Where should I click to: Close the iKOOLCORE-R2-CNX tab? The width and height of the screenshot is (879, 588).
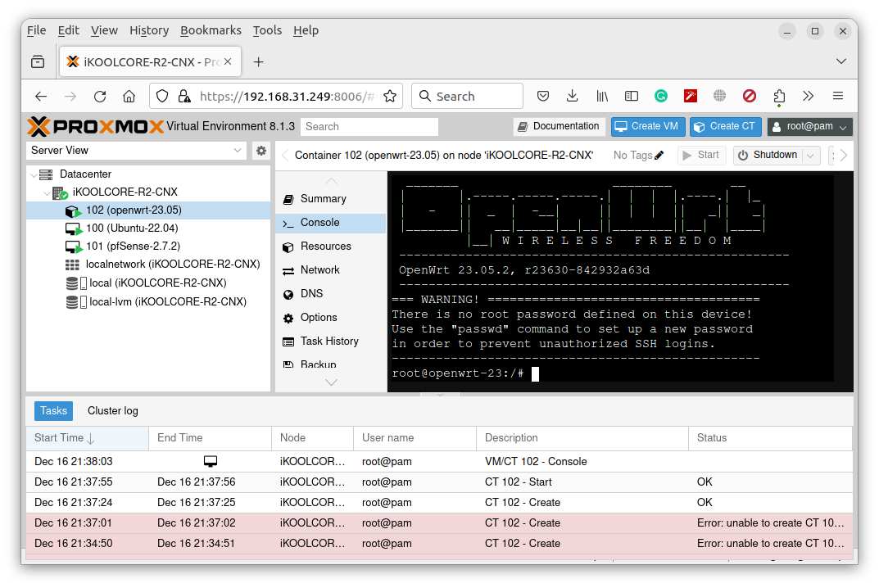click(228, 61)
